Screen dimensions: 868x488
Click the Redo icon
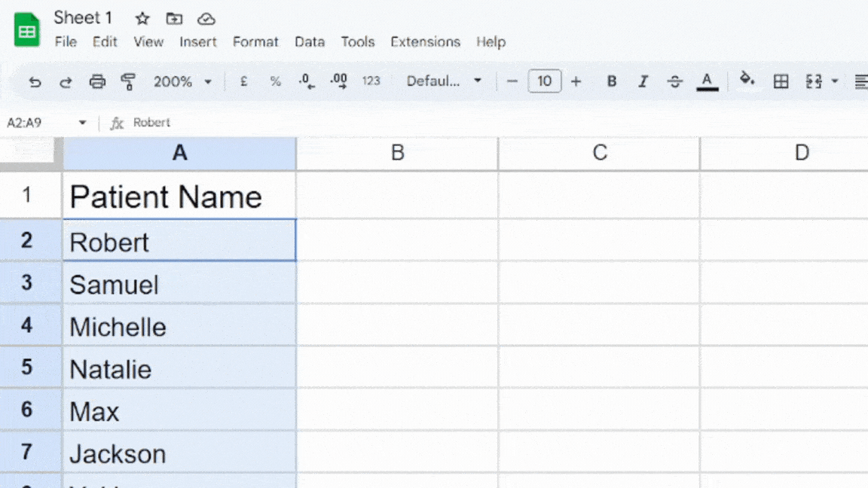tap(65, 81)
